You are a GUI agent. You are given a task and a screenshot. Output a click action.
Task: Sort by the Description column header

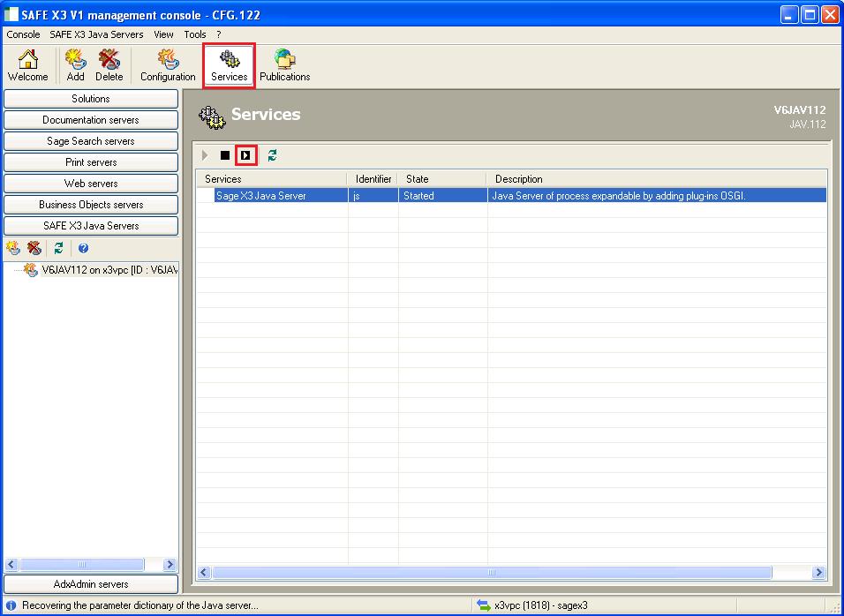coord(657,179)
